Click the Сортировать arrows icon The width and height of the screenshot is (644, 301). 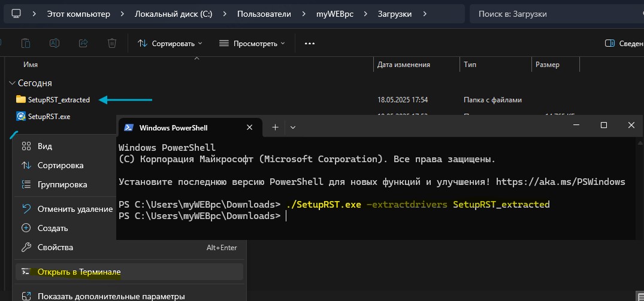(143, 44)
